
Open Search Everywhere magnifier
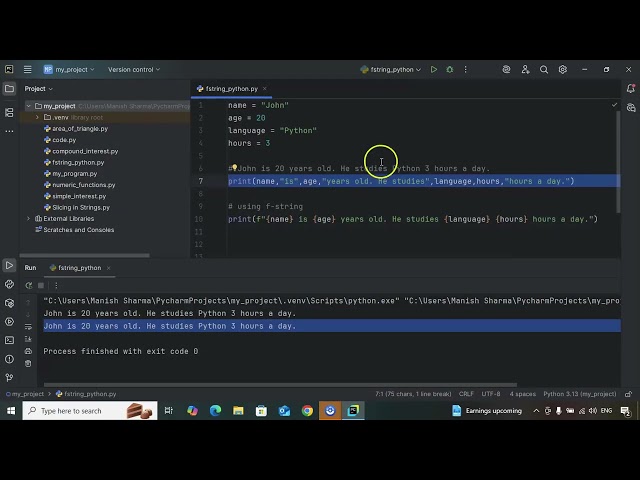pos(544,69)
